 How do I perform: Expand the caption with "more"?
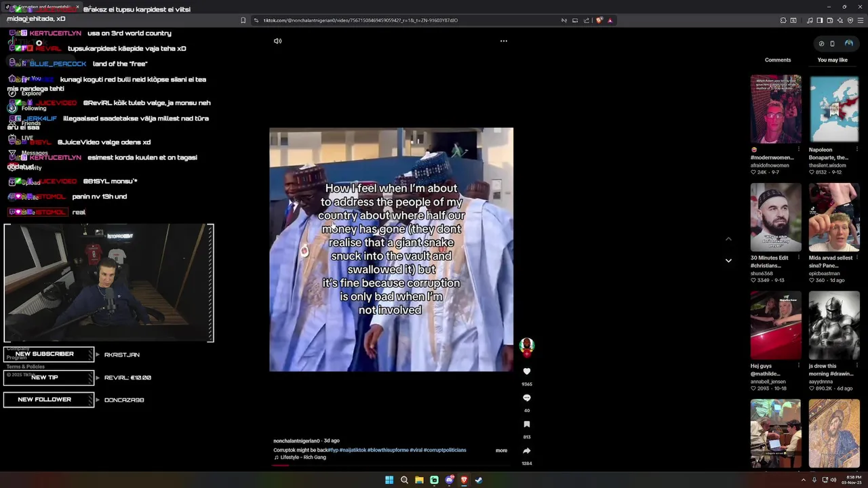pos(501,450)
